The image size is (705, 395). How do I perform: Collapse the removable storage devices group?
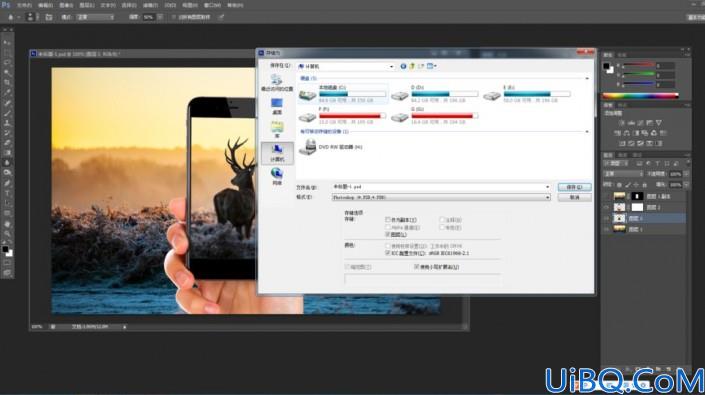pyautogui.click(x=587, y=132)
